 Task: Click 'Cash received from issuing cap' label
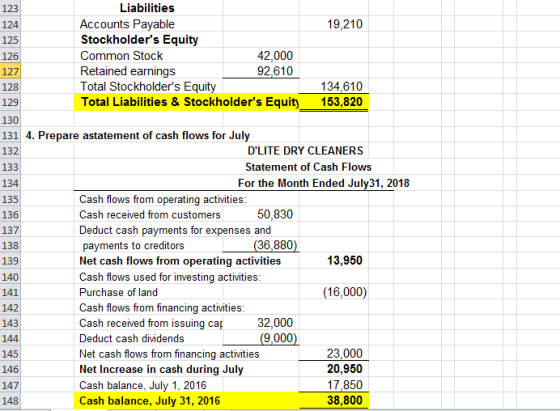151,323
